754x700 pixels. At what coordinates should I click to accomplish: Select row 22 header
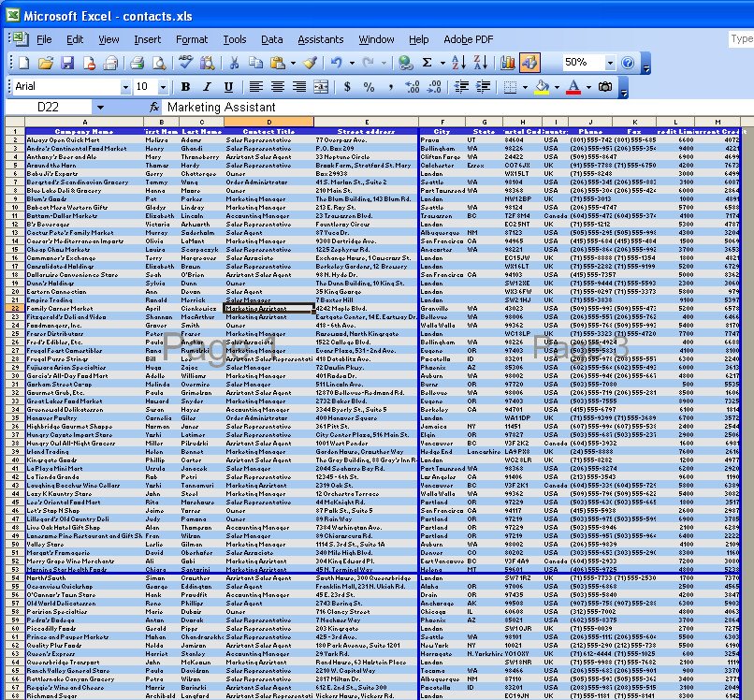point(15,309)
